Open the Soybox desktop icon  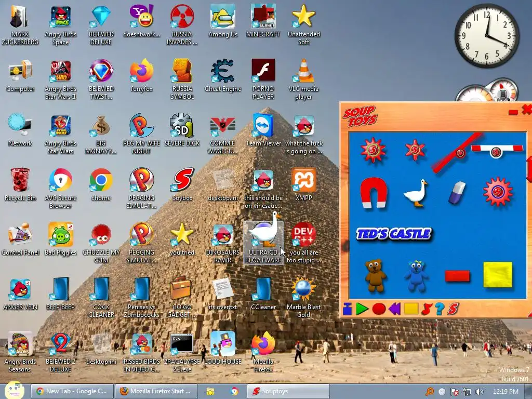(x=182, y=185)
